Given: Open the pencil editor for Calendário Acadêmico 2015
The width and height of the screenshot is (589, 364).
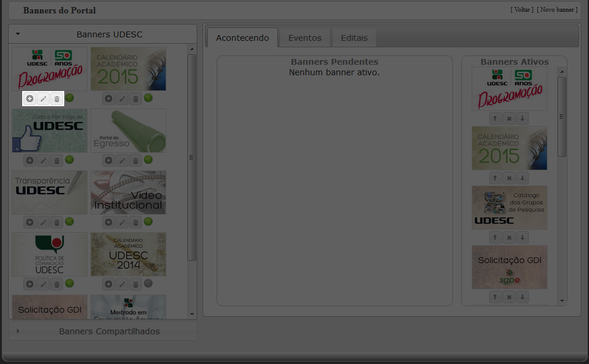Looking at the screenshot, I should pos(122,99).
